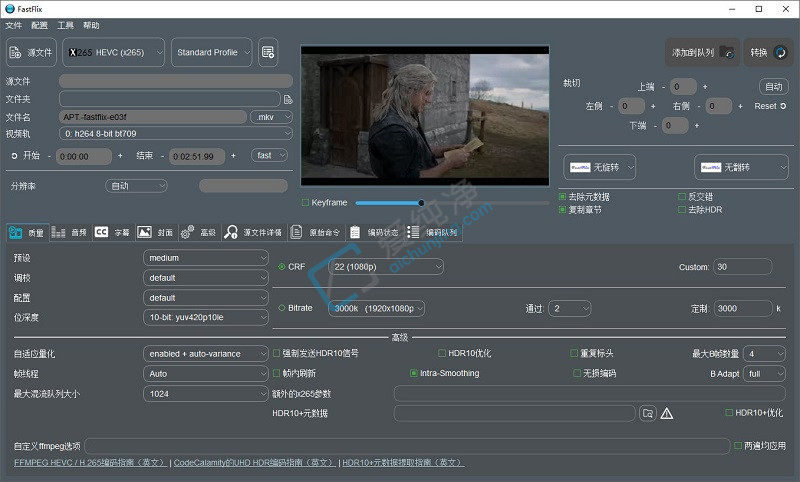Enable HDR10优化 checkbox
The width and height of the screenshot is (800, 482).
(442, 353)
